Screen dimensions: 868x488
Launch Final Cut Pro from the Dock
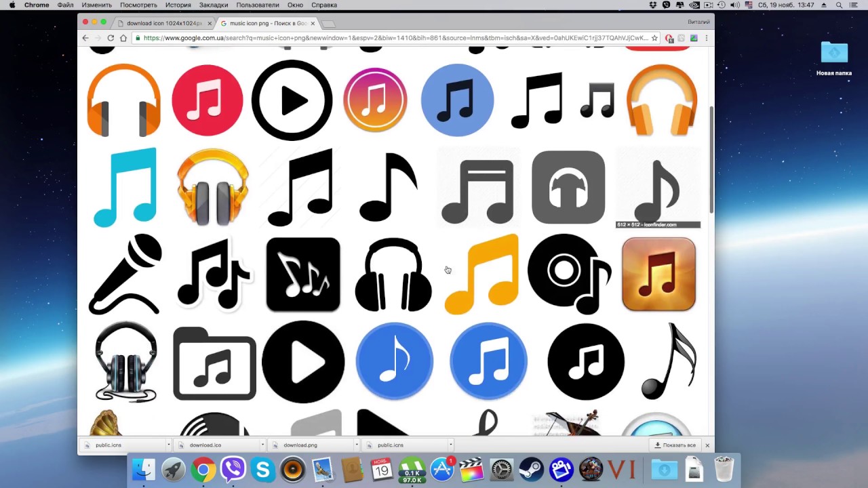point(472,470)
